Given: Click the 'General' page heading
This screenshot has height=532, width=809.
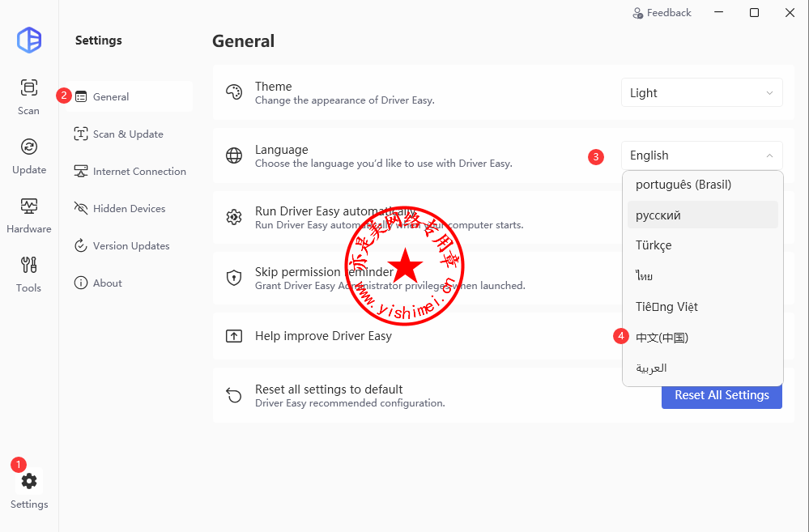Looking at the screenshot, I should pos(244,41).
